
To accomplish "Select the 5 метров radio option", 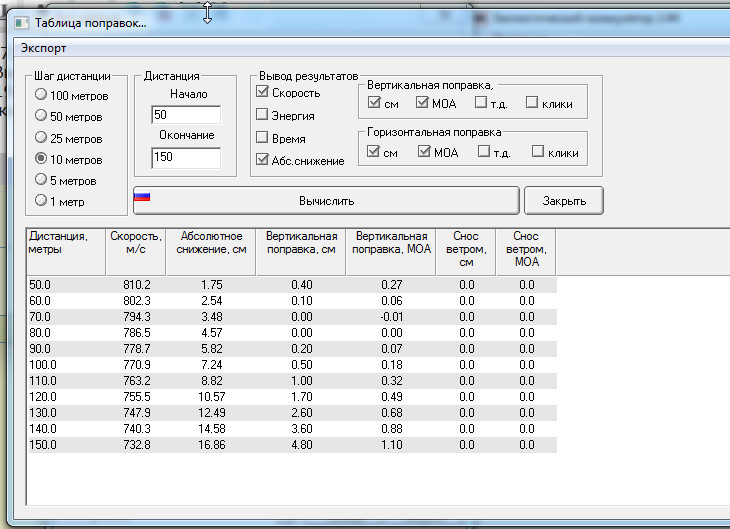I will (41, 180).
